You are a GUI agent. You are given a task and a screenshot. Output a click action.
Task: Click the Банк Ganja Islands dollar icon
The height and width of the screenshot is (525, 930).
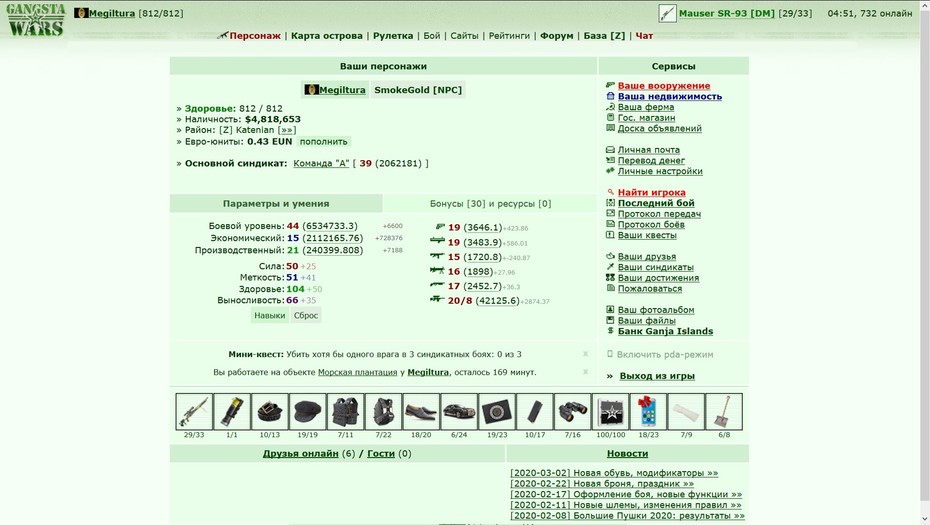610,330
